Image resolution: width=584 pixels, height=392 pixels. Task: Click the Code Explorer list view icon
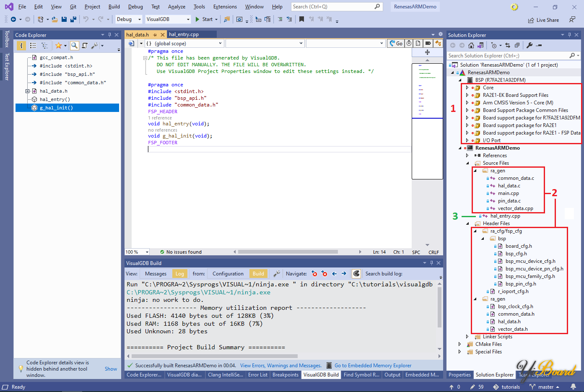click(33, 45)
